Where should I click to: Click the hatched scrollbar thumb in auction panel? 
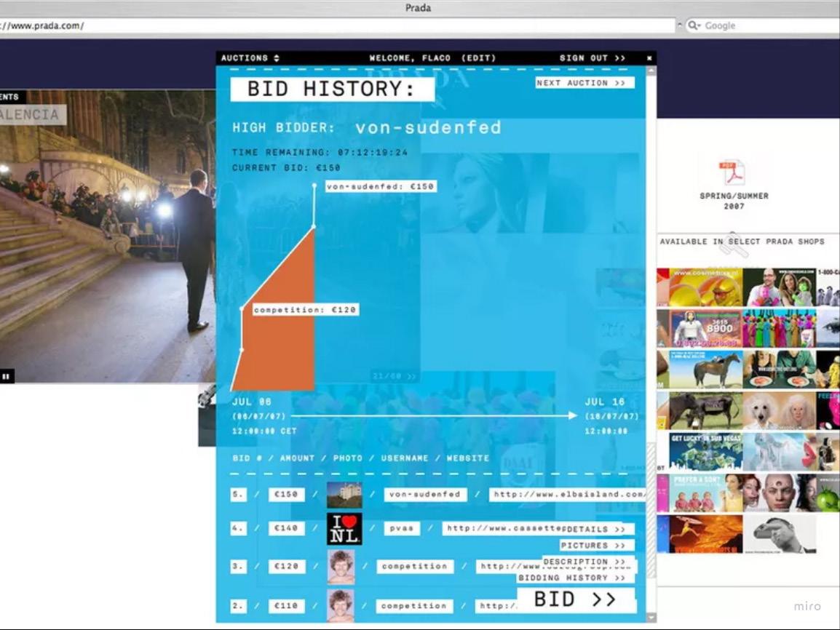point(651,511)
